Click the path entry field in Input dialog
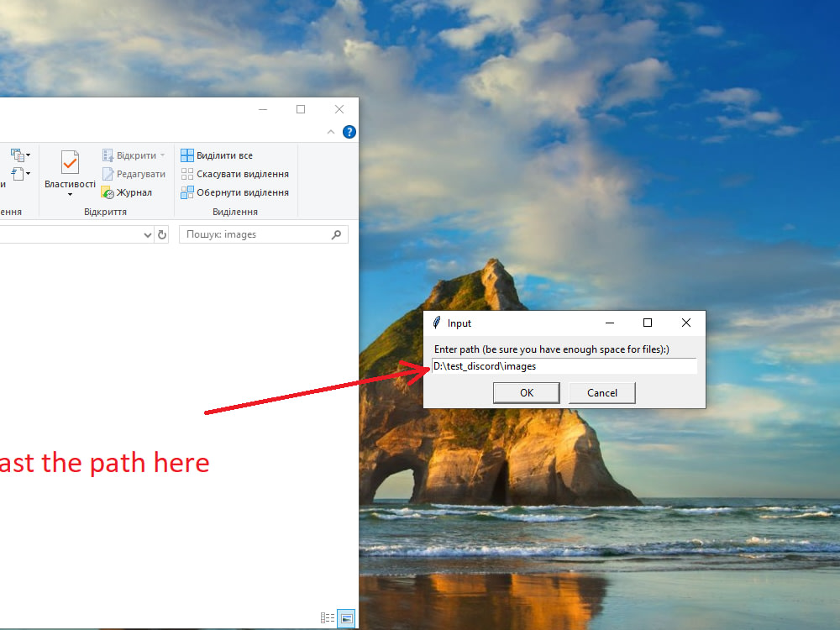The height and width of the screenshot is (630, 840). click(564, 366)
